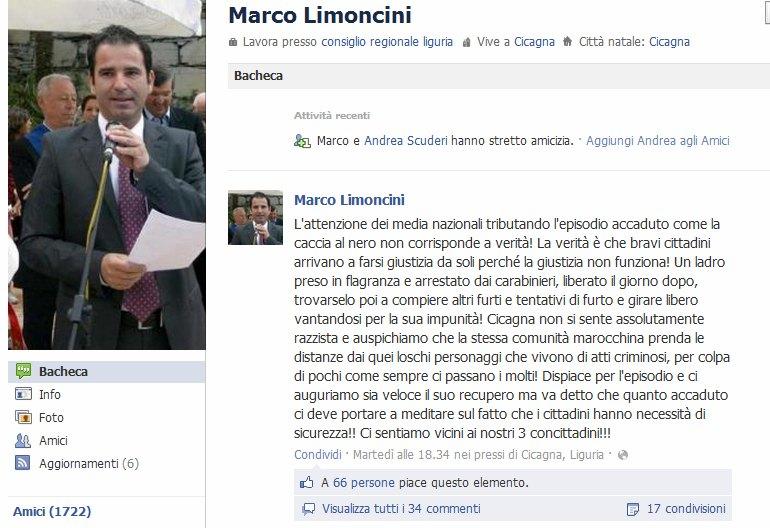
Task: Open the large profile photo of Marco Limoncini
Action: click(x=107, y=175)
